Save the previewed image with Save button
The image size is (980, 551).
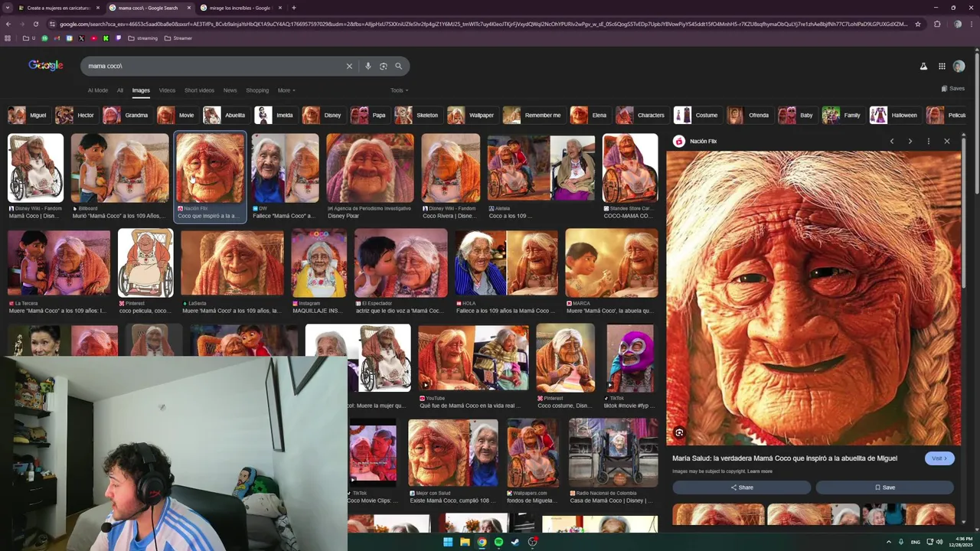884,487
